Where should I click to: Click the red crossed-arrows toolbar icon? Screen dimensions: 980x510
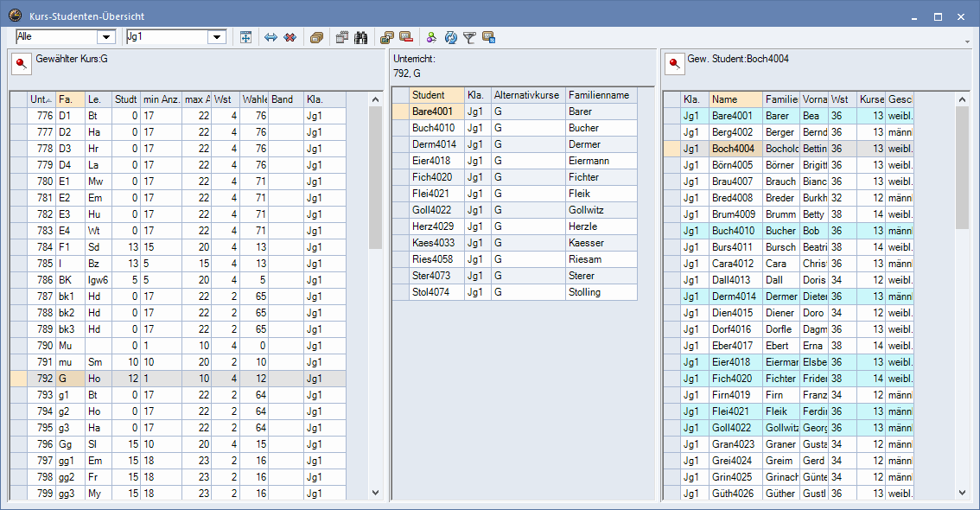290,37
